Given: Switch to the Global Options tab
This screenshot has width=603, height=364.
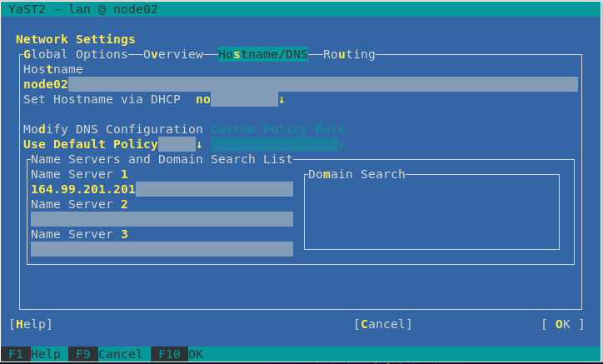Looking at the screenshot, I should 75,54.
